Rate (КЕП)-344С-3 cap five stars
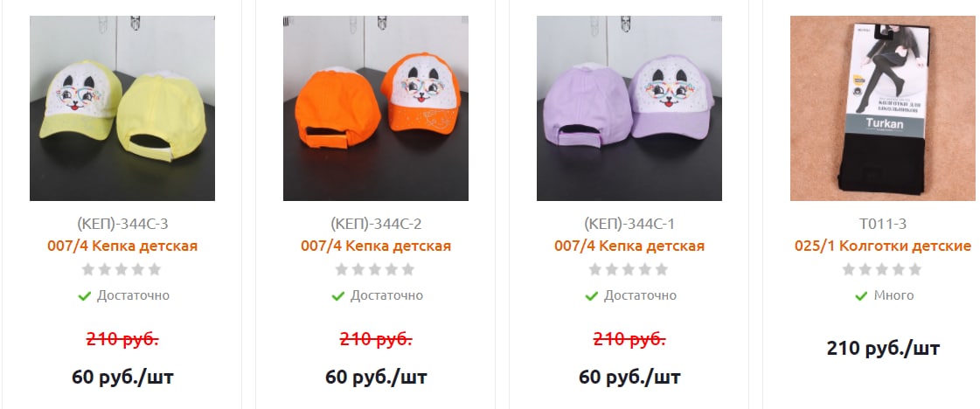Screen dimensions: 980x409 click(x=155, y=270)
